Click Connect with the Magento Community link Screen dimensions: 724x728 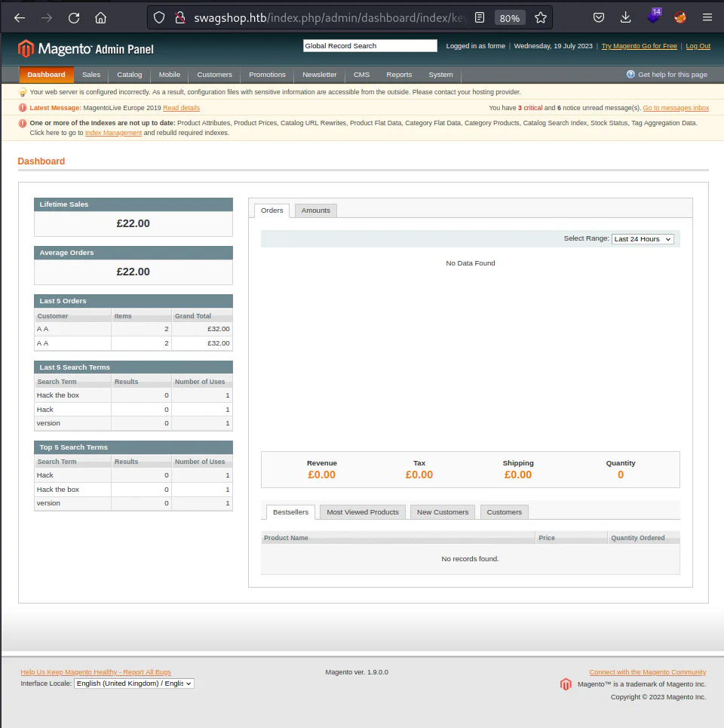point(647,672)
